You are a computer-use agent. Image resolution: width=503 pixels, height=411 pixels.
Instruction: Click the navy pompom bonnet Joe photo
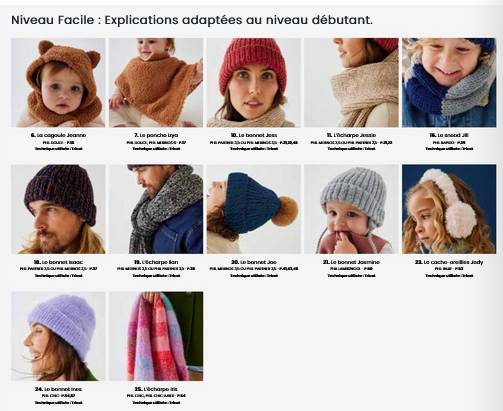[254, 209]
